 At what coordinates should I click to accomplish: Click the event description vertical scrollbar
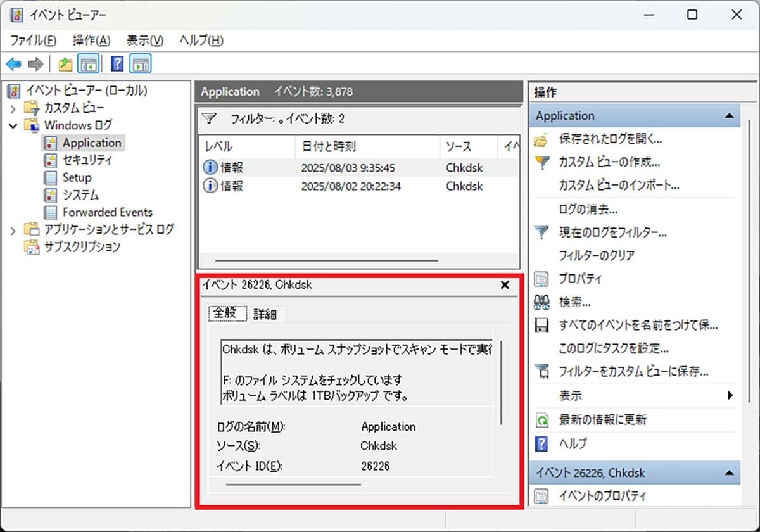point(501,382)
